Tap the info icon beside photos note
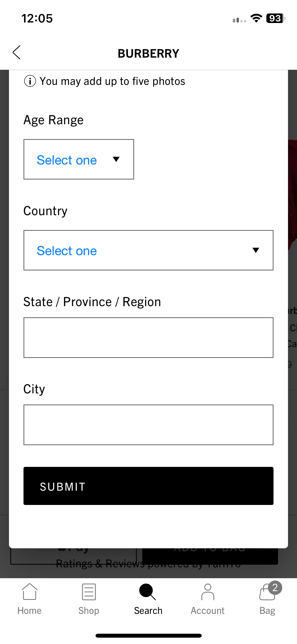The image size is (297, 644). point(30,81)
